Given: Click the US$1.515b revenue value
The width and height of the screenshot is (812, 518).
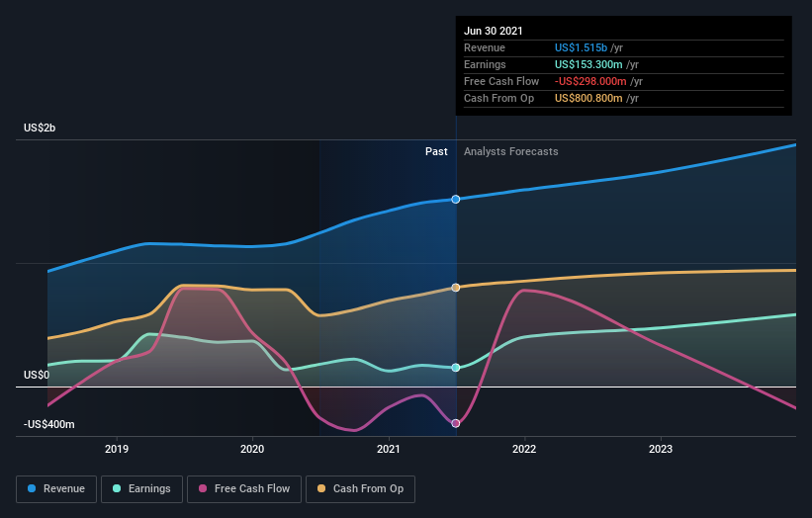Looking at the screenshot, I should (581, 47).
